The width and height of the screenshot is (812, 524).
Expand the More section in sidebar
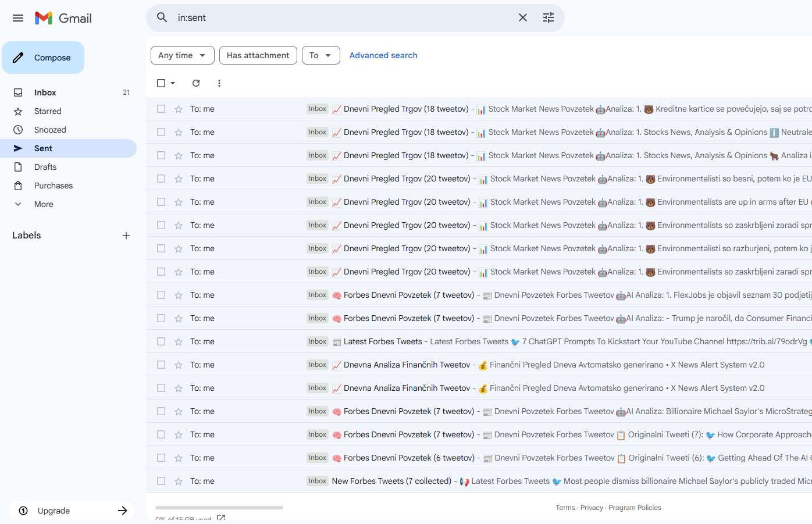44,204
